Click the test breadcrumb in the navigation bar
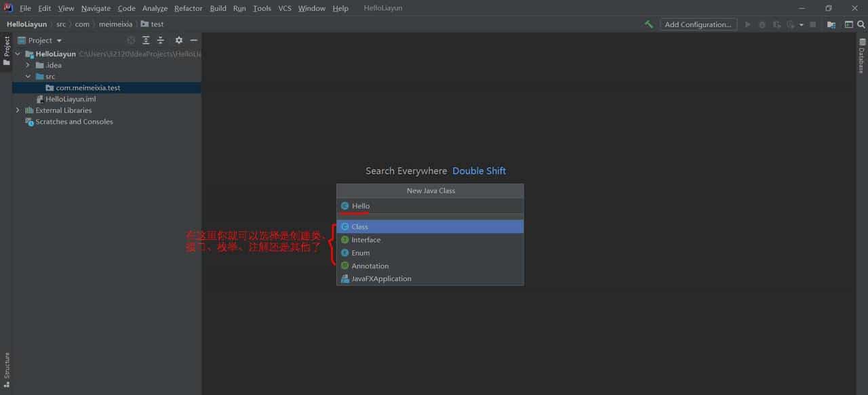 [156, 24]
